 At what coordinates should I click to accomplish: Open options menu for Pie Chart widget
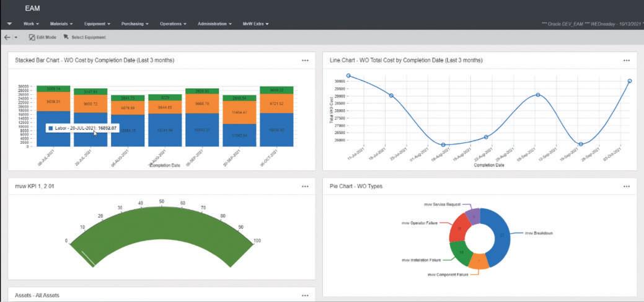(627, 186)
